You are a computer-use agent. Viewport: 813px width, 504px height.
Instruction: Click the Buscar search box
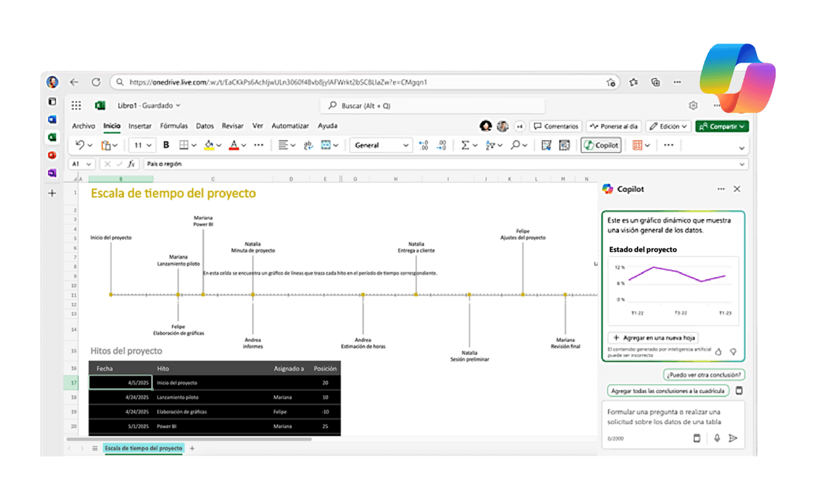tap(433, 106)
